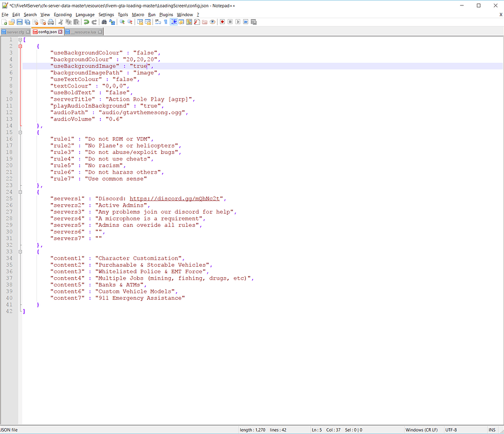Open Find with the binoculars icon
This screenshot has height=434, width=504.
click(x=104, y=22)
